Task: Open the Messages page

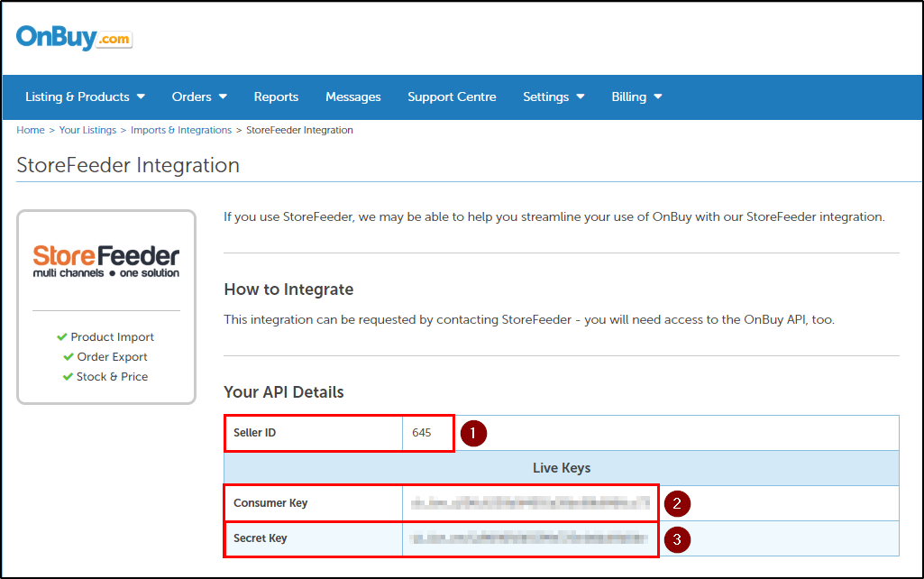Action: (353, 96)
